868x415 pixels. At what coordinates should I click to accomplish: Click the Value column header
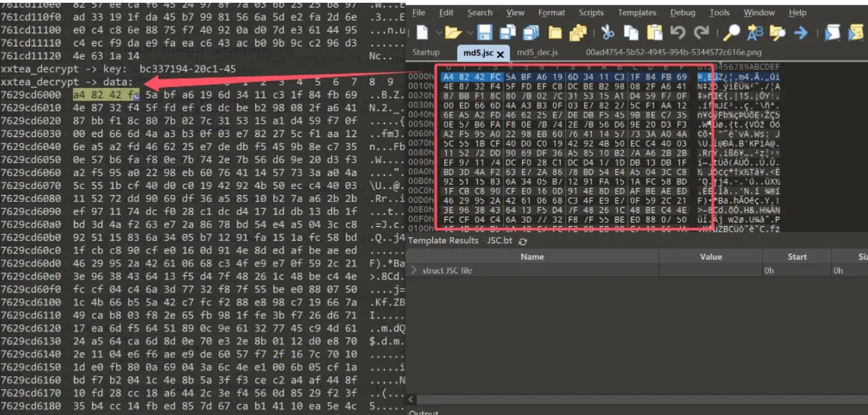(710, 257)
